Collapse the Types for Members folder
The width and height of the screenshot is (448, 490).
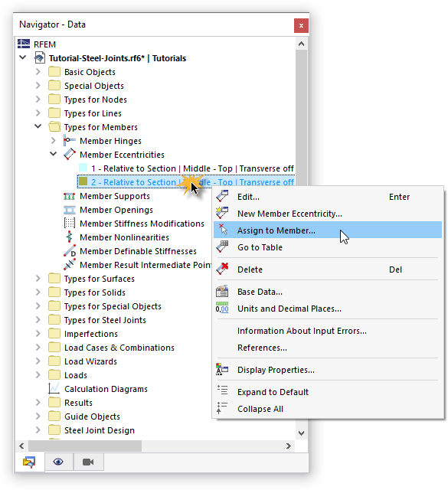[38, 126]
